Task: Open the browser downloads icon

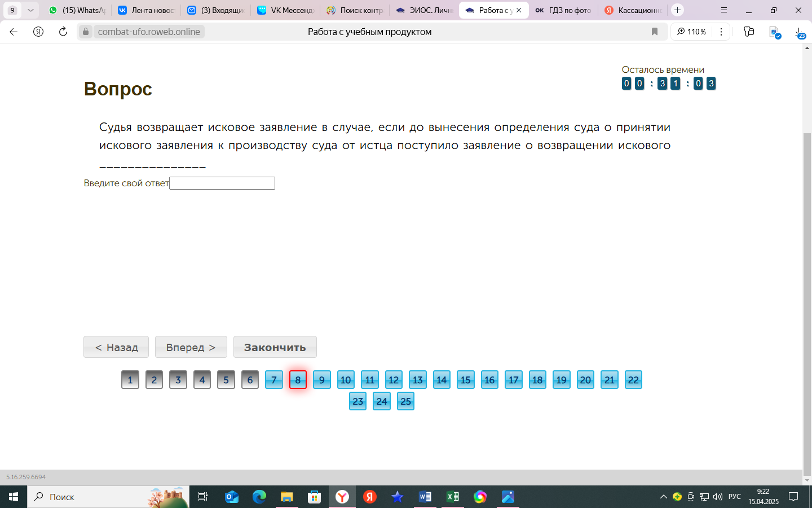Action: (800, 32)
